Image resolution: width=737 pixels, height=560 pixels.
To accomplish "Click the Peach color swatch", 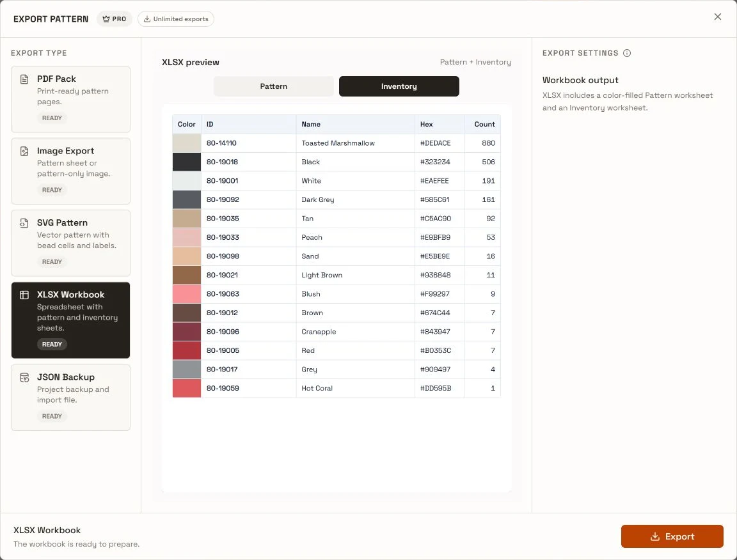I will pyautogui.click(x=187, y=237).
